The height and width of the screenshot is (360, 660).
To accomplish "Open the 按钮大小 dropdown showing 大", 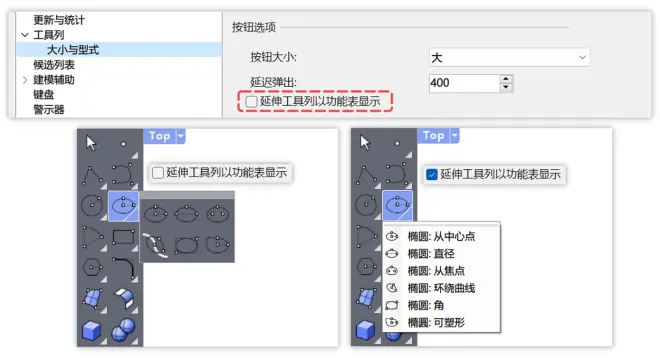I will click(509, 57).
